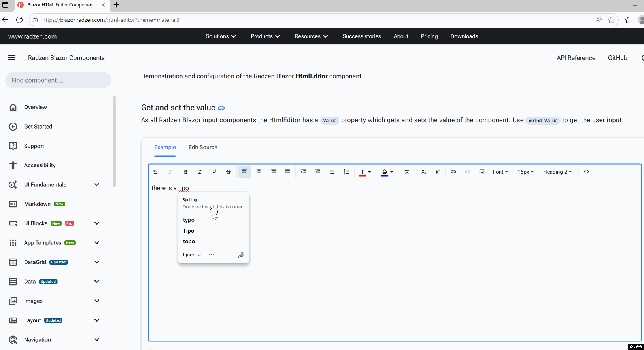Viewport: 644px width, 350px height.
Task: Open the Resources menu
Action: click(x=311, y=36)
